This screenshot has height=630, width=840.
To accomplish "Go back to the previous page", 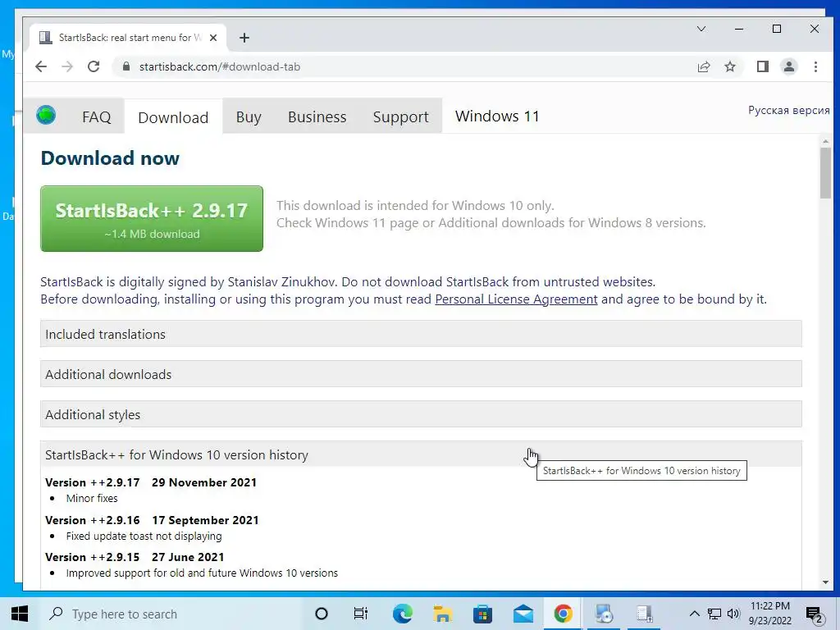I will (41, 66).
